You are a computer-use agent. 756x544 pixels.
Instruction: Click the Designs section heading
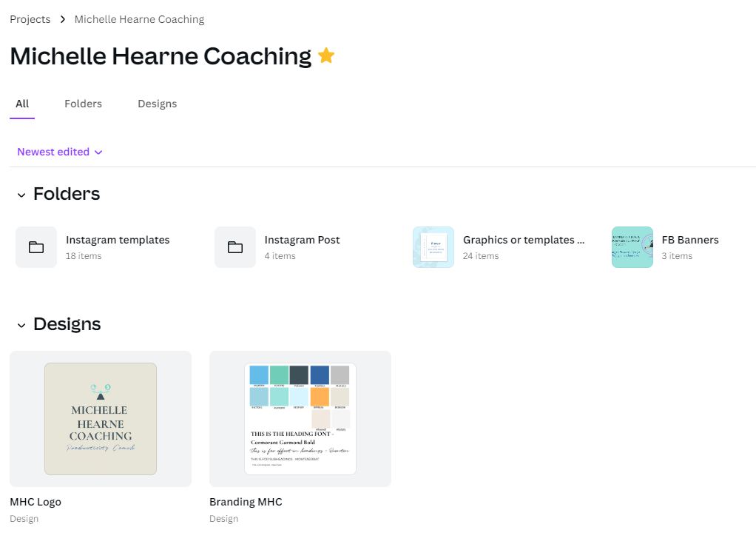tap(67, 324)
